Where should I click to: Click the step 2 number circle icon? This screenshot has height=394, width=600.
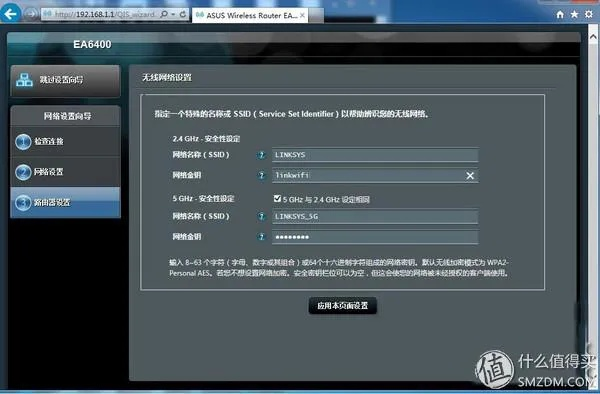[23, 172]
